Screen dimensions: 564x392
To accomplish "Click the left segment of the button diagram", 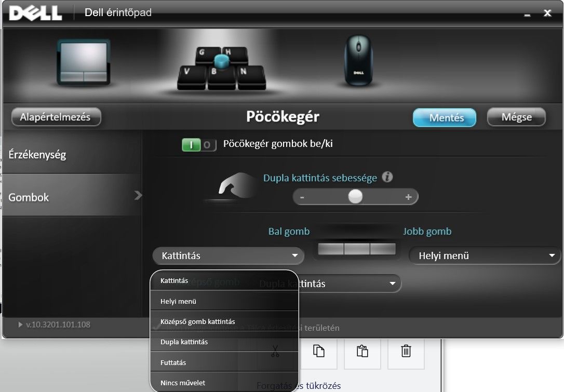I will [331, 249].
